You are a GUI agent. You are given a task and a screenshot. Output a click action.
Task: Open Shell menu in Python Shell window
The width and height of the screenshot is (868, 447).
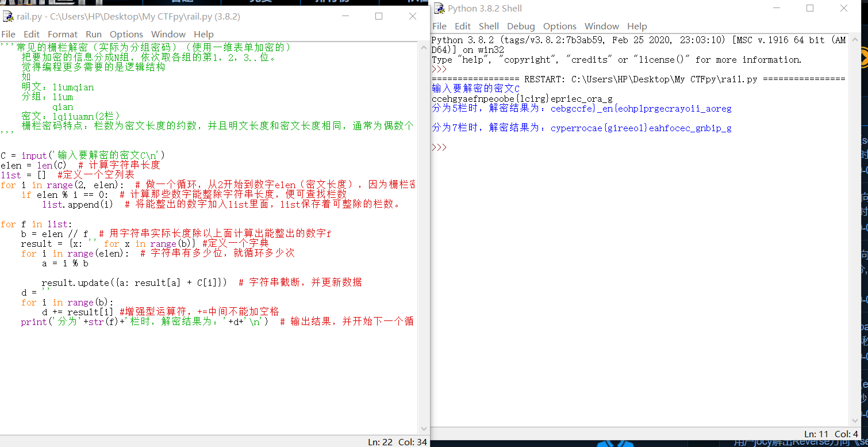[489, 26]
